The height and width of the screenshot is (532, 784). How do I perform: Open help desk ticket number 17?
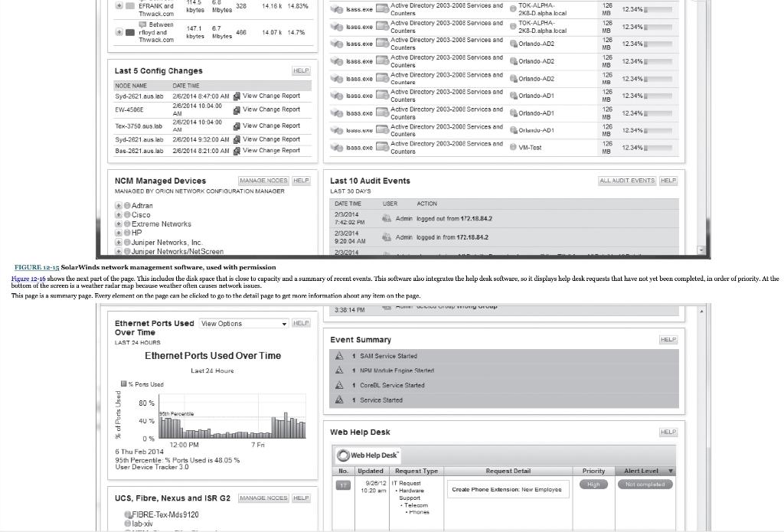click(343, 485)
